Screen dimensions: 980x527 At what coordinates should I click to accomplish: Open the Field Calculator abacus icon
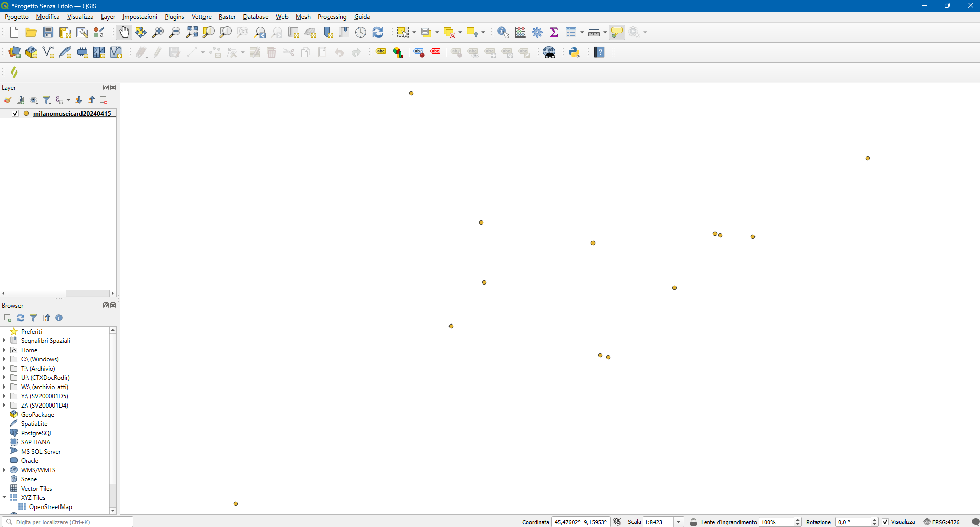point(520,32)
